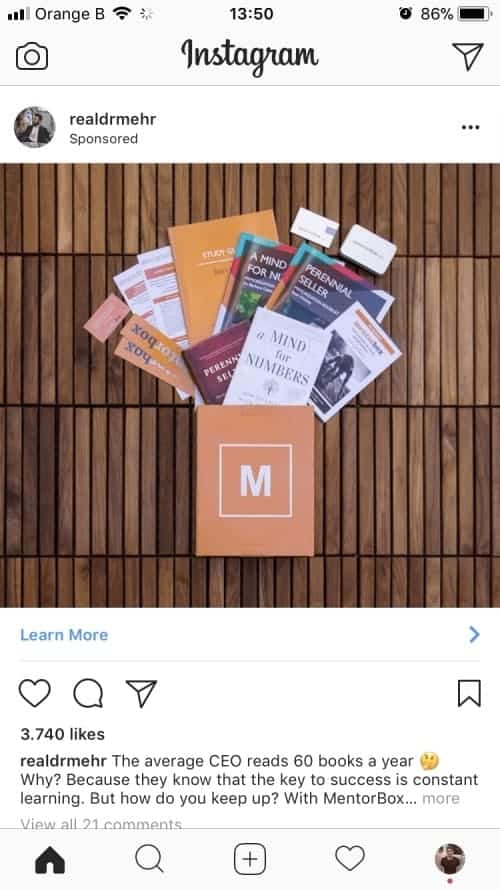Viewport: 500px width, 889px height.
Task: Open comments with speech bubble icon
Action: pos(88,693)
